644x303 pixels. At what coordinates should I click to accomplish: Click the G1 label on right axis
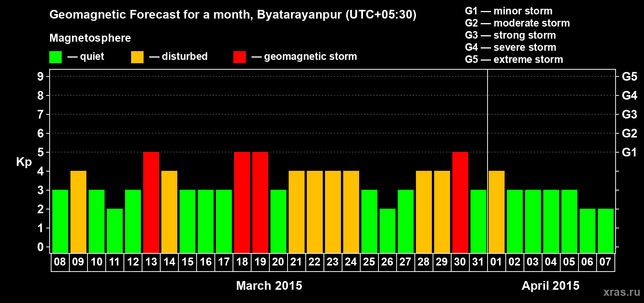tap(629, 152)
